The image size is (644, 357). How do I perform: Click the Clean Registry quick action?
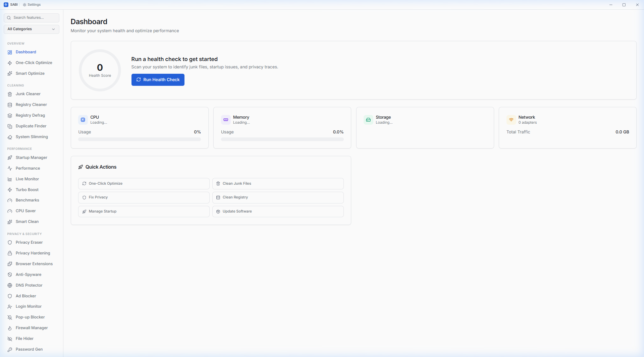[x=278, y=197]
